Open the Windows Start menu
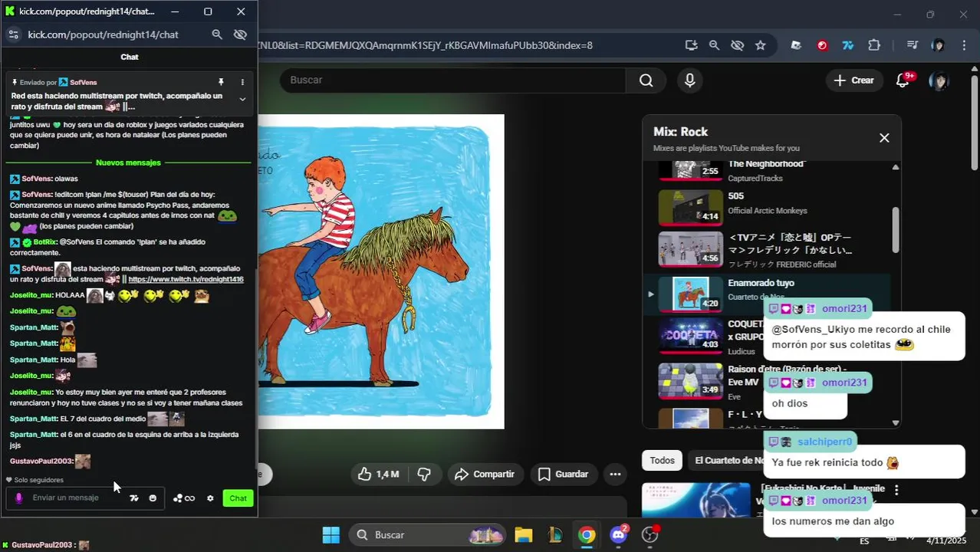The height and width of the screenshot is (552, 980). point(331,535)
